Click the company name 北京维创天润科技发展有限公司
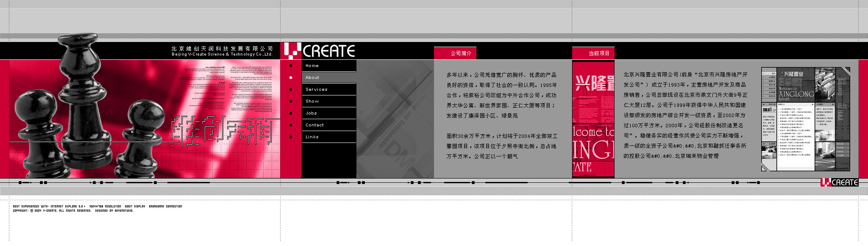The height and width of the screenshot is (246, 868). pos(222,49)
